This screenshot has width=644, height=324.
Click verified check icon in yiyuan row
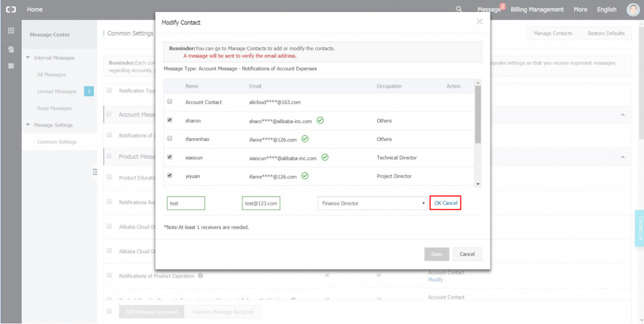click(305, 176)
